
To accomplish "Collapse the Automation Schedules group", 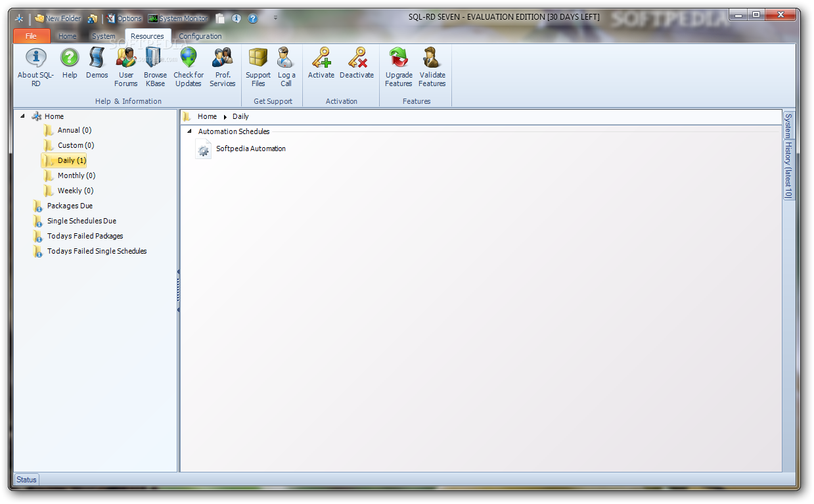I will [190, 131].
